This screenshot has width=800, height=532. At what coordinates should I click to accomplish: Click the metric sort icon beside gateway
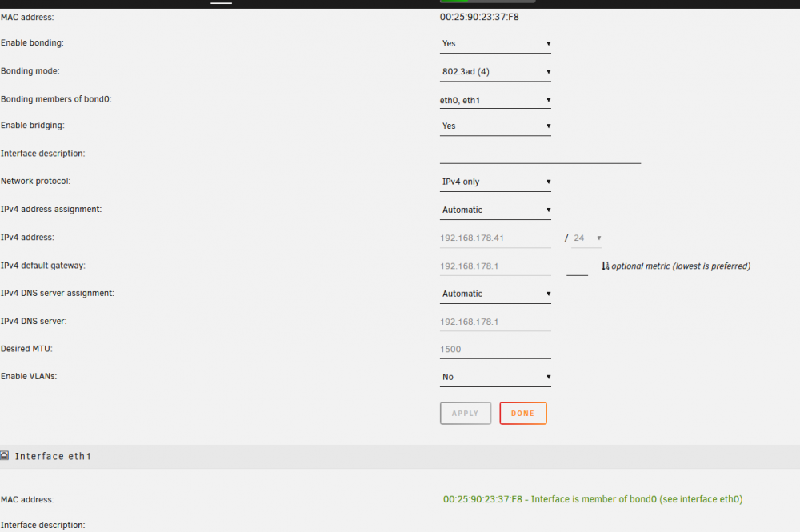[x=605, y=266]
